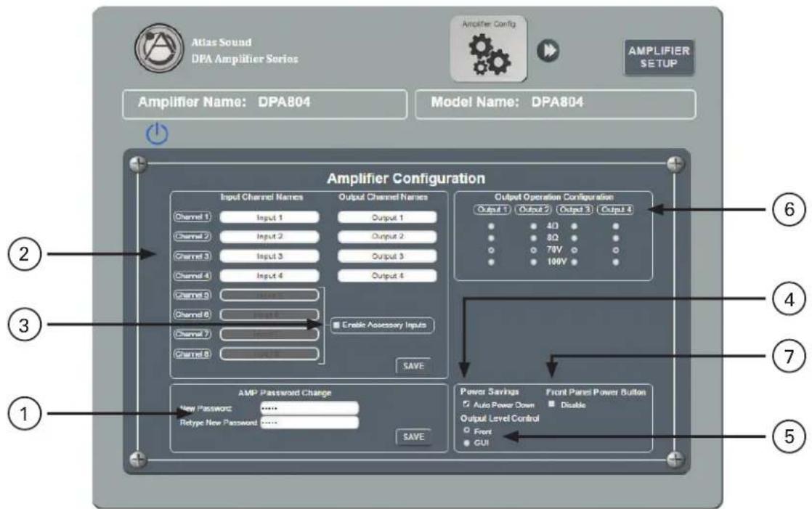
Task: Click the greyed Channel 5 input field
Action: click(x=269, y=295)
